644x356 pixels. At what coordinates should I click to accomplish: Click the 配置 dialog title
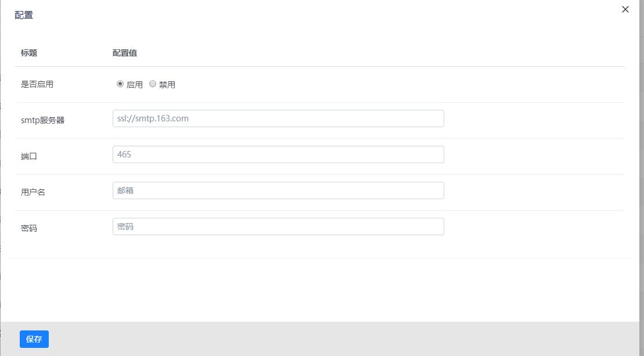pos(24,15)
